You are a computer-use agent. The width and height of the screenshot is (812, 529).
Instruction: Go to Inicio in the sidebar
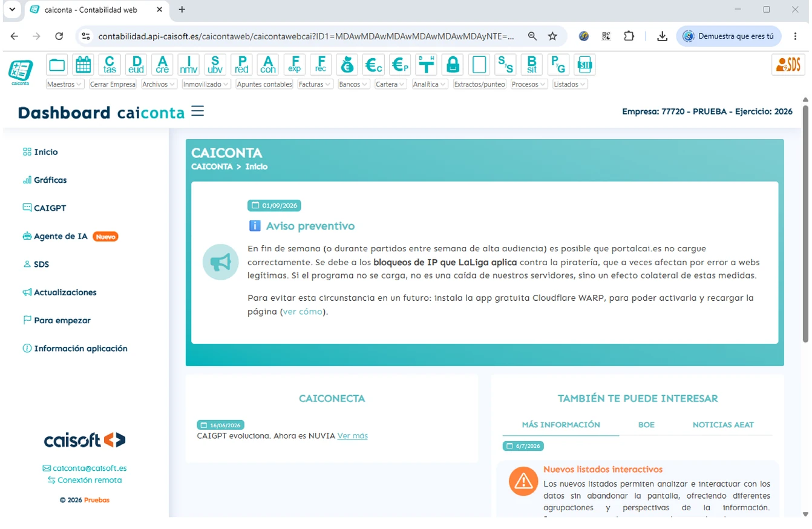click(41, 152)
